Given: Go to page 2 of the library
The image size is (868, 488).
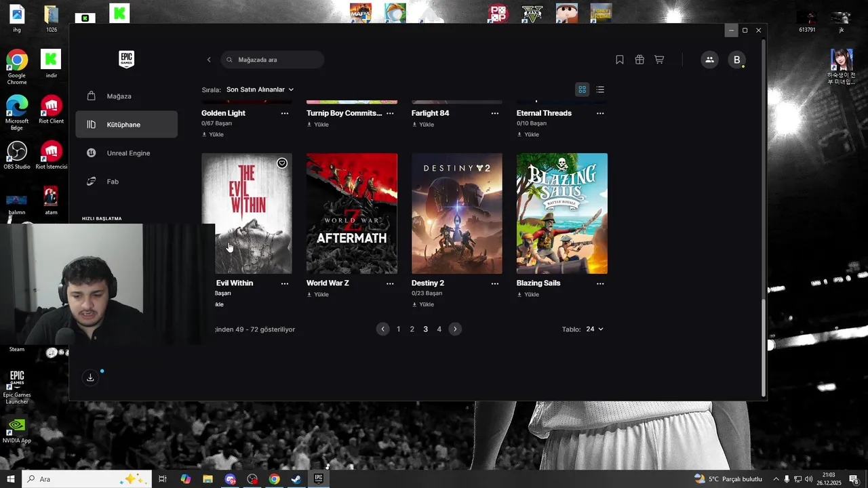Looking at the screenshot, I should pos(412,329).
